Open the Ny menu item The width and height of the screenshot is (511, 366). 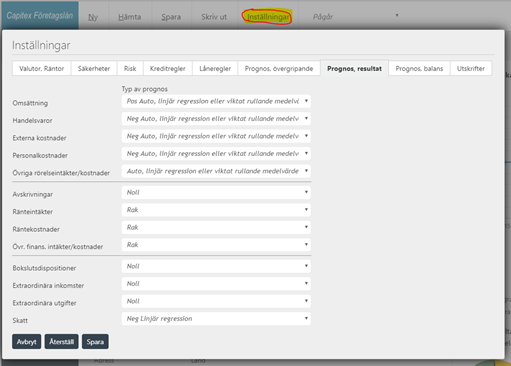tap(93, 17)
